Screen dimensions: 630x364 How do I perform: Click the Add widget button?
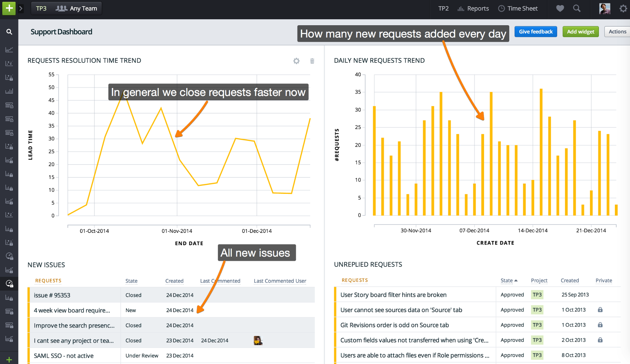click(x=580, y=32)
